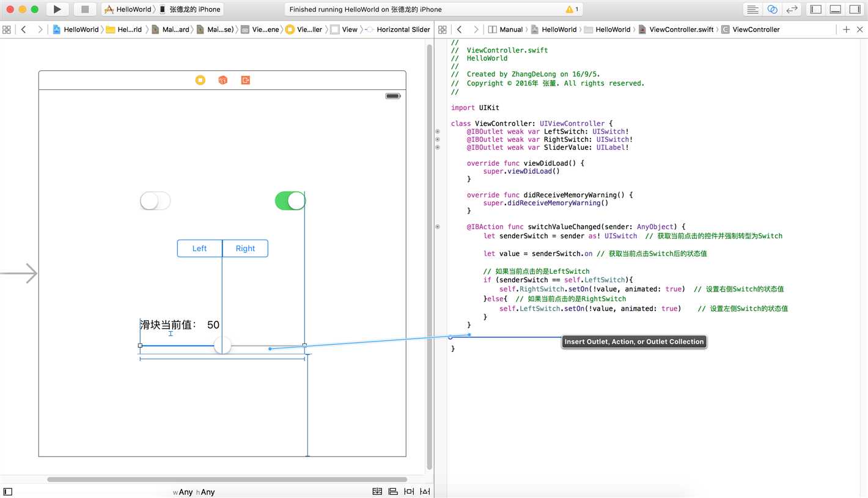The height and width of the screenshot is (498, 868).
Task: Run the HelloWorld project with the Play button
Action: coord(57,9)
